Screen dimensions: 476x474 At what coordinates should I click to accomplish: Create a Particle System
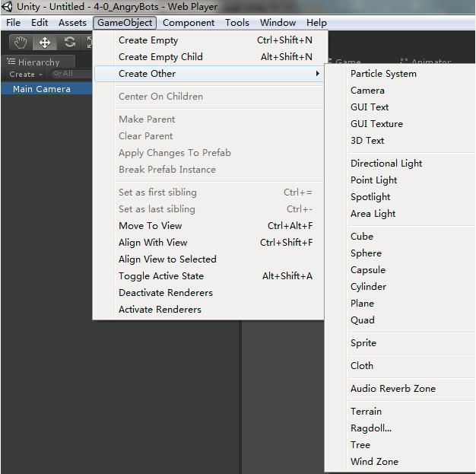[401, 74]
